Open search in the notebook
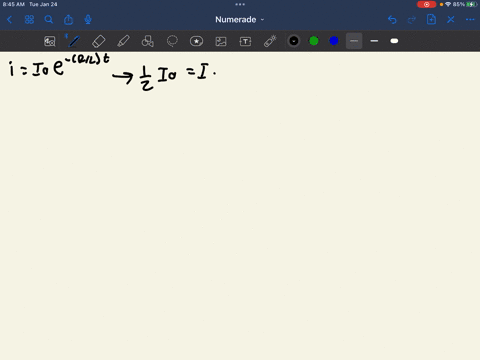480x360 pixels. pos(49,20)
